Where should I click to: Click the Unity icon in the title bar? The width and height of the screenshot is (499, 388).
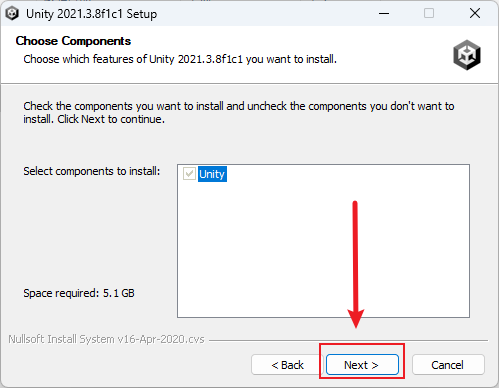(x=12, y=14)
